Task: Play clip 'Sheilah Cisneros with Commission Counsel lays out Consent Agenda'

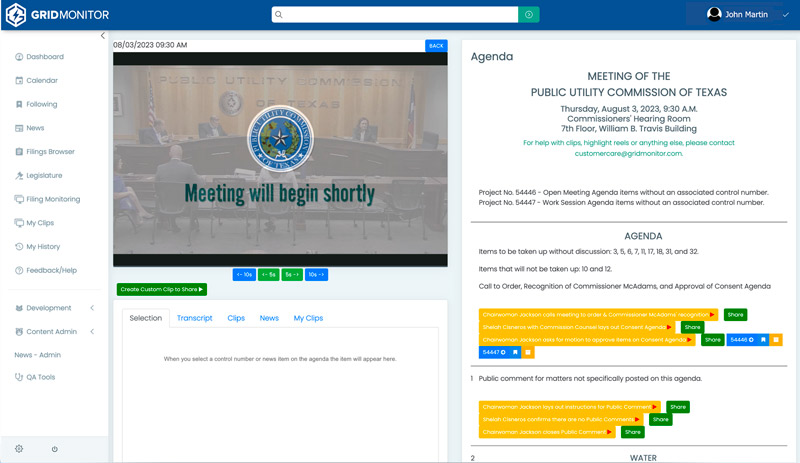Action: (x=577, y=327)
